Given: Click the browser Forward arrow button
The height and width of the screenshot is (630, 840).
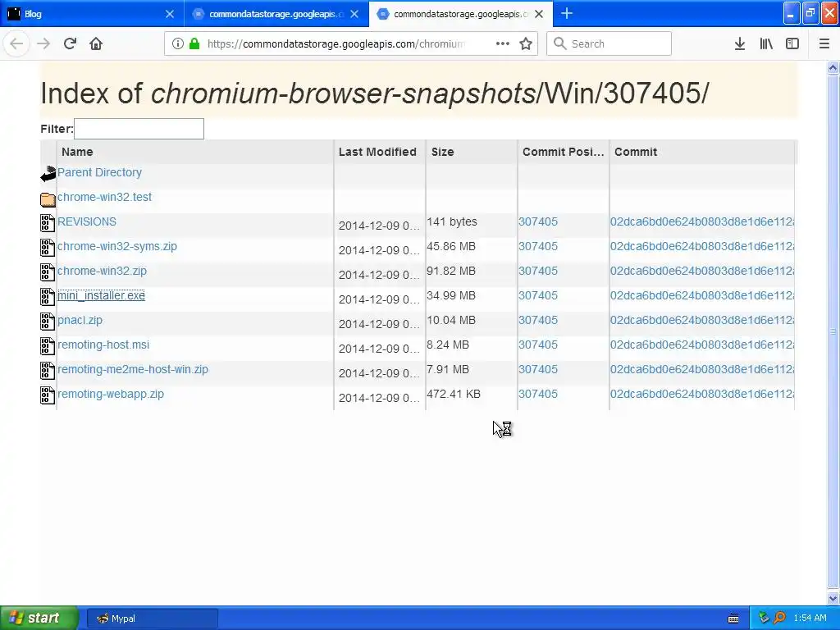Looking at the screenshot, I should click(x=43, y=44).
